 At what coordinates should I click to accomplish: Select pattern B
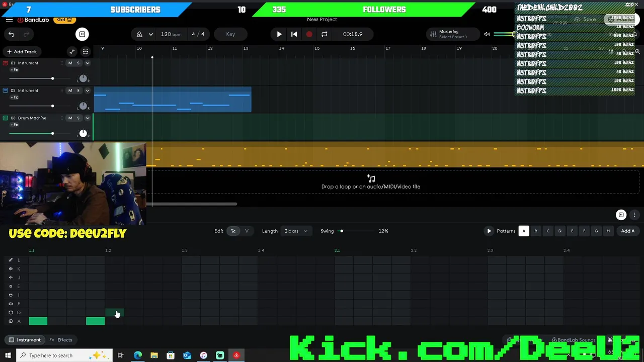[536, 231]
